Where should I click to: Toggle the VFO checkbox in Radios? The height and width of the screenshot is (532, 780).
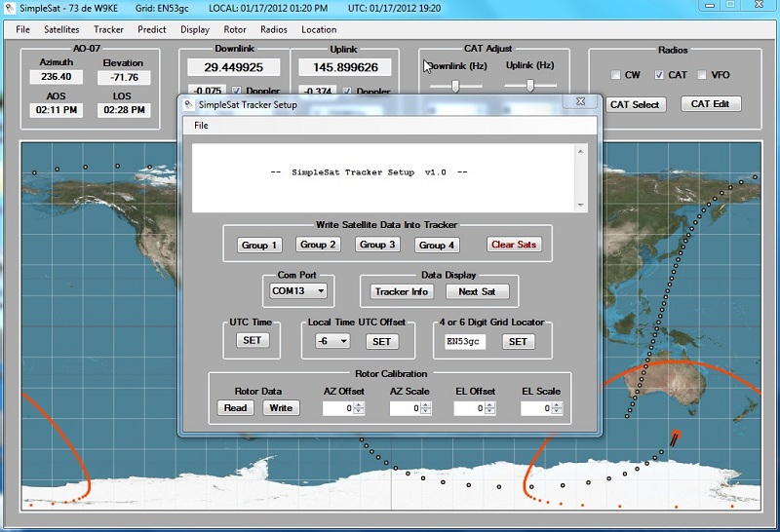point(702,75)
